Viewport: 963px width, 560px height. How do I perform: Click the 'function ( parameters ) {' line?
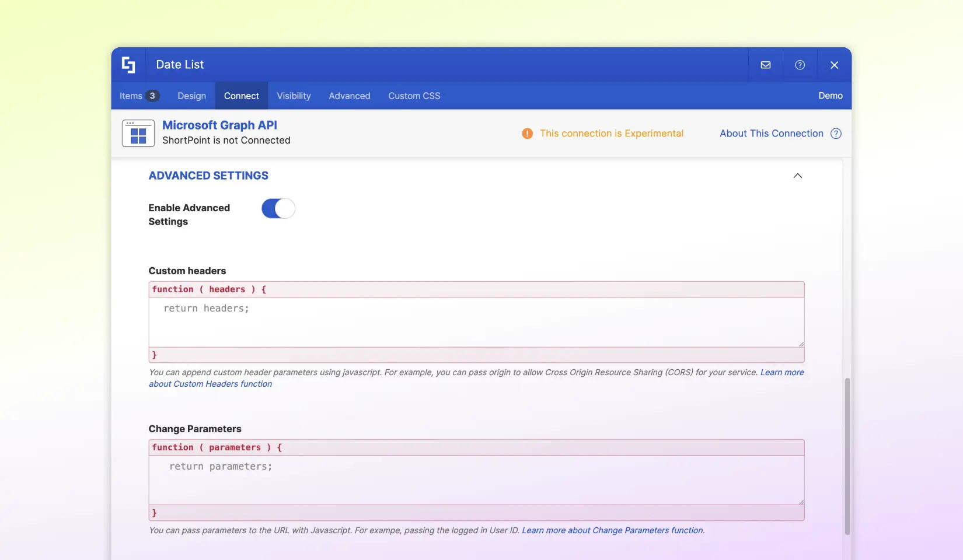point(476,447)
